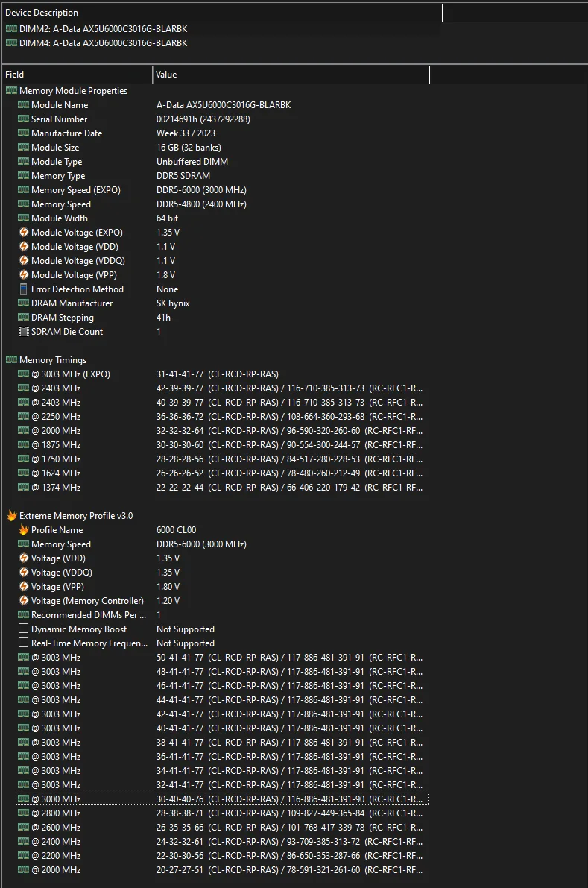Select the @ 2800 MHz XMP timing row
588x888 pixels.
[222, 813]
